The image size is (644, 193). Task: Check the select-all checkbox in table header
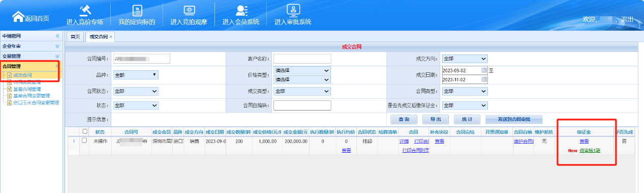tap(85, 131)
